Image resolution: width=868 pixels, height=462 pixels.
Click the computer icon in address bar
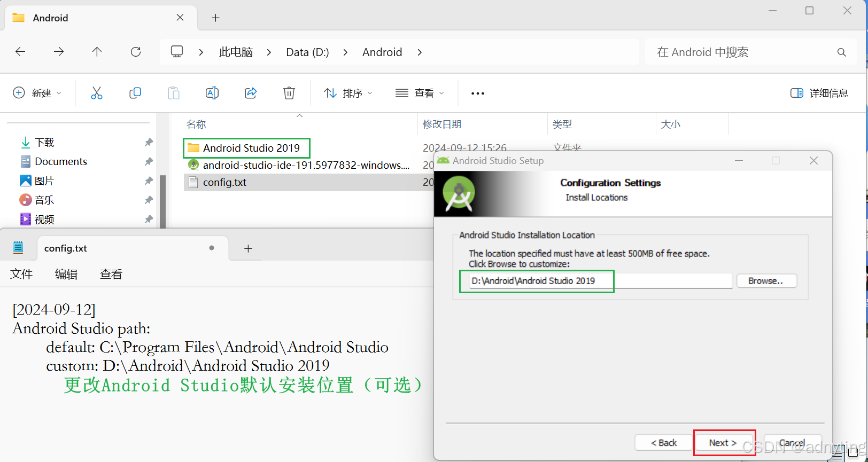click(177, 52)
